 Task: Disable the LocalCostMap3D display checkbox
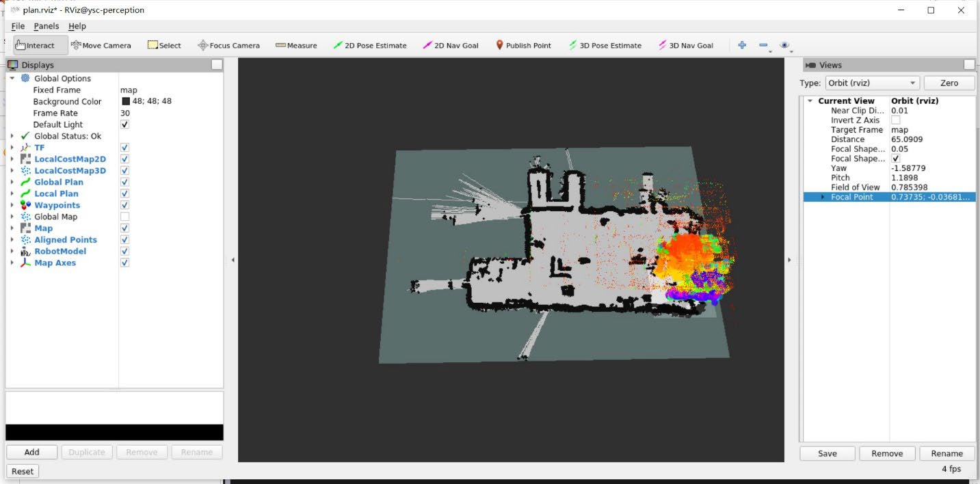(x=124, y=171)
